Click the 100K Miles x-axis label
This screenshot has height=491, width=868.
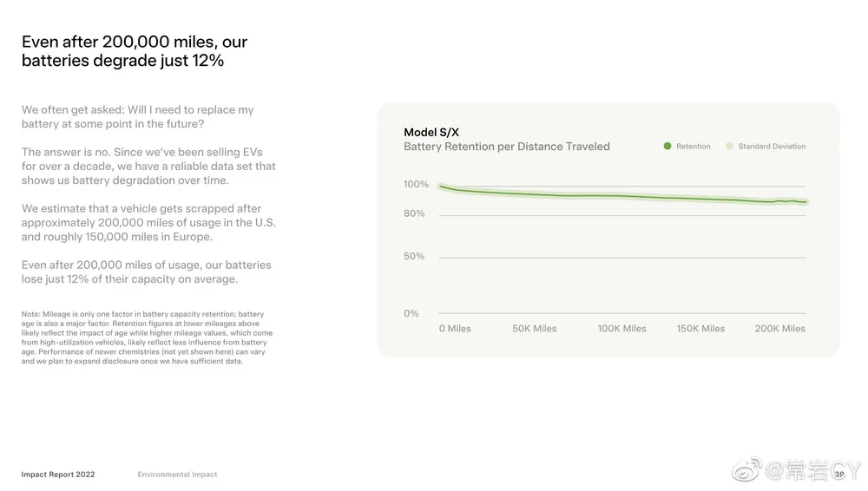coord(621,329)
